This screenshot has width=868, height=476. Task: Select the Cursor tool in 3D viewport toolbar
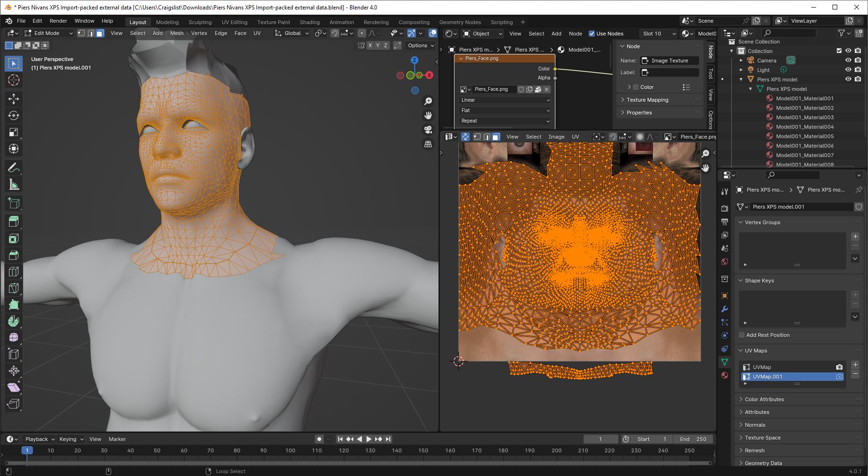click(14, 80)
